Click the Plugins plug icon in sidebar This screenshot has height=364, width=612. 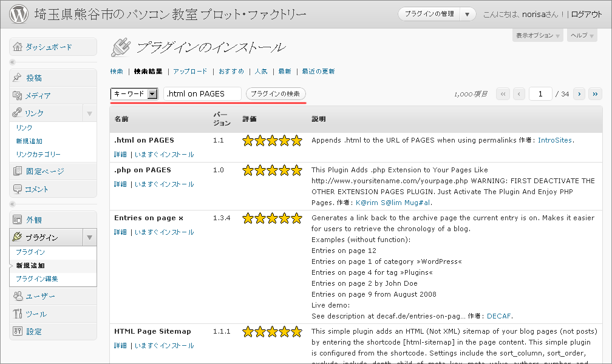(x=17, y=237)
